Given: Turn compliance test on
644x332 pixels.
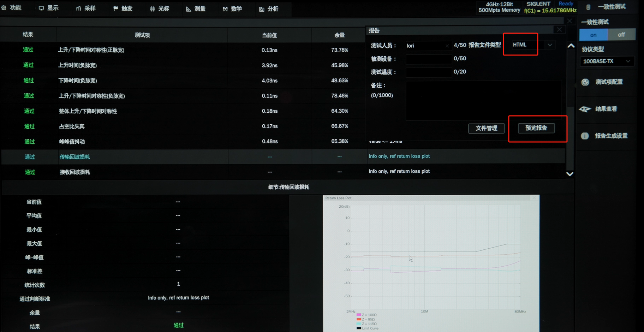Looking at the screenshot, I should pos(593,35).
